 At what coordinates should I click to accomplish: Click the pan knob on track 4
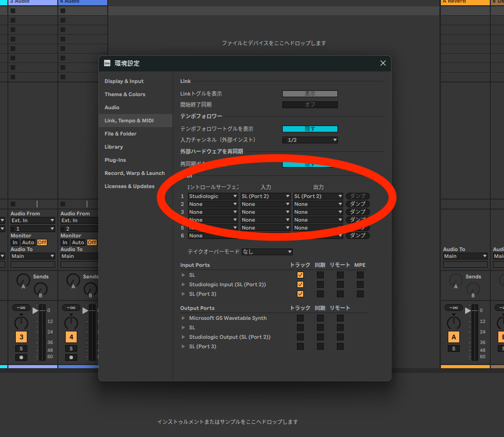coord(71,321)
